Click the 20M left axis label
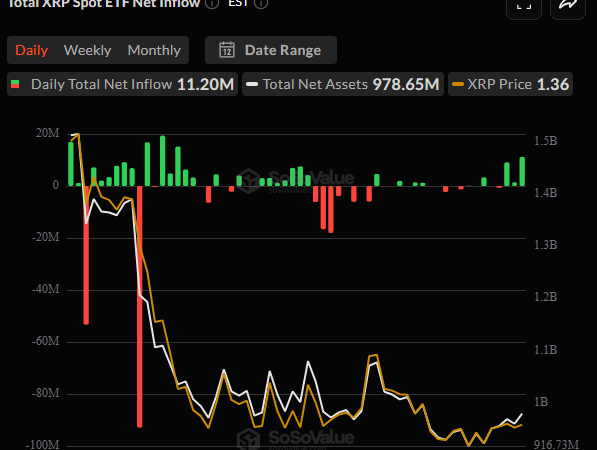The image size is (597, 450). [48, 133]
